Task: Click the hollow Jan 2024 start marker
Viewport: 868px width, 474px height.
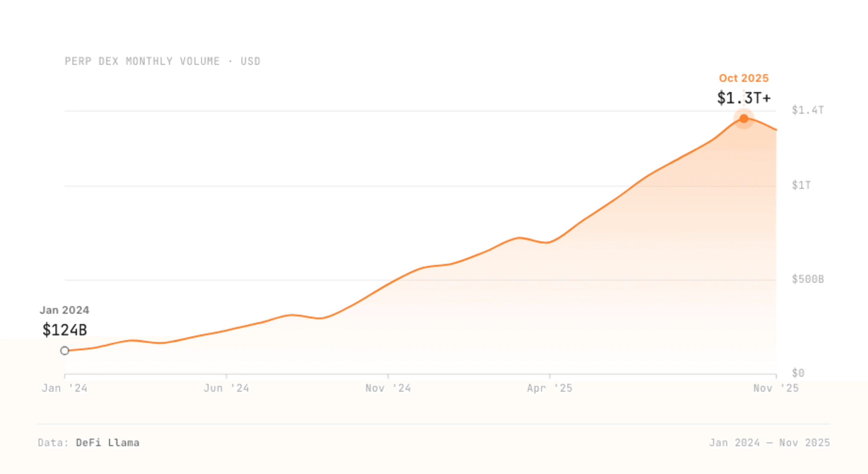Action: (65, 351)
